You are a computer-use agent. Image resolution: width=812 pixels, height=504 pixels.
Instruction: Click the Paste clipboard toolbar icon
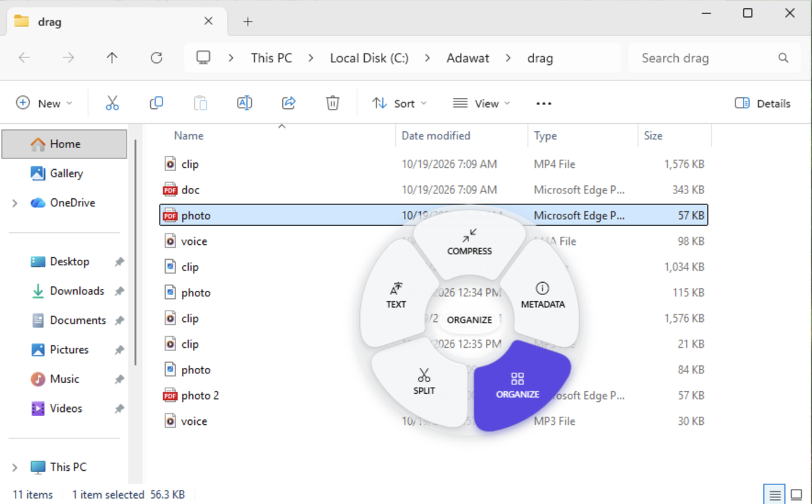click(x=200, y=103)
